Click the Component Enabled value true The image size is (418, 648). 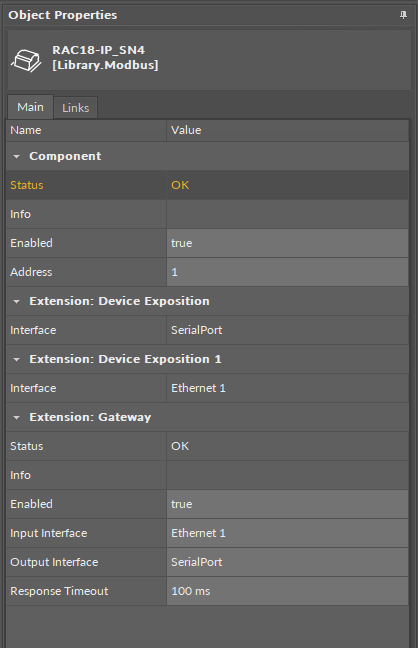click(x=288, y=243)
